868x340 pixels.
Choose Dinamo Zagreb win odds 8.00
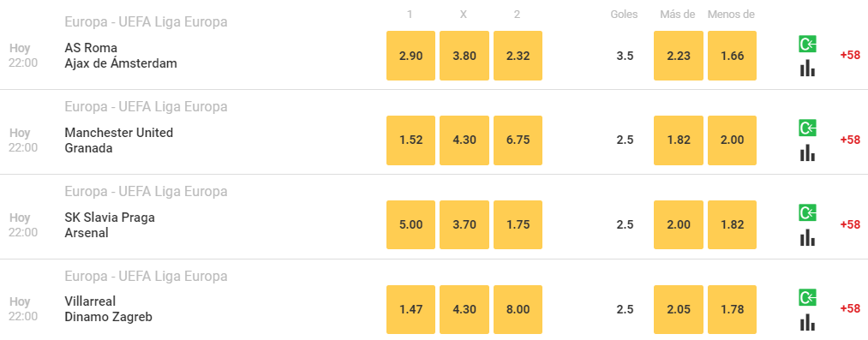click(x=518, y=309)
